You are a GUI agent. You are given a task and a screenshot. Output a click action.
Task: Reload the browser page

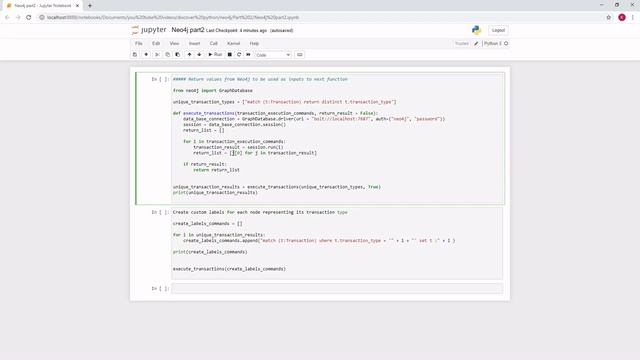click(x=29, y=18)
